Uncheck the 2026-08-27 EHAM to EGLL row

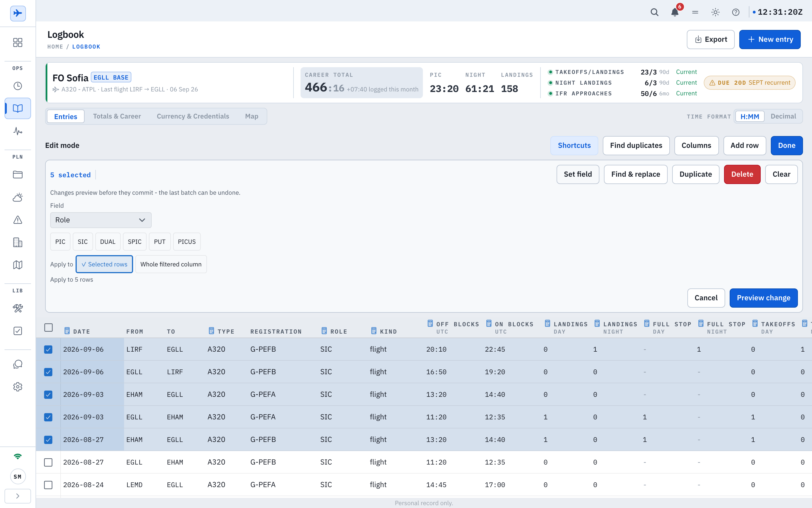pyautogui.click(x=48, y=439)
